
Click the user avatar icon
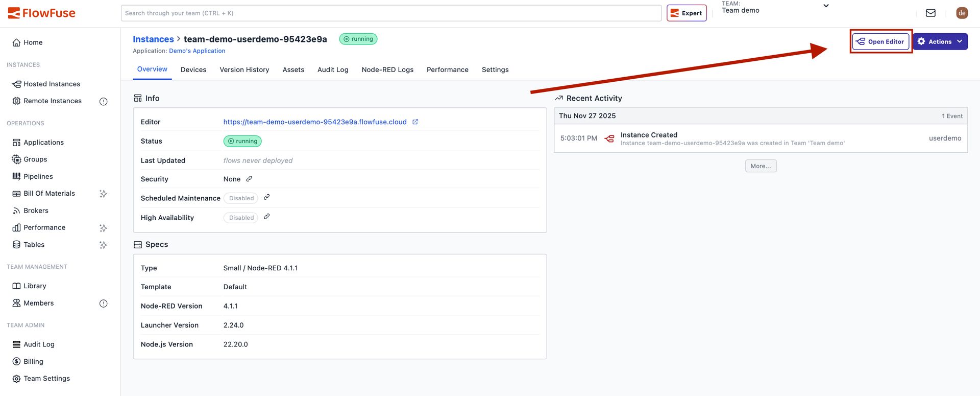click(x=962, y=13)
